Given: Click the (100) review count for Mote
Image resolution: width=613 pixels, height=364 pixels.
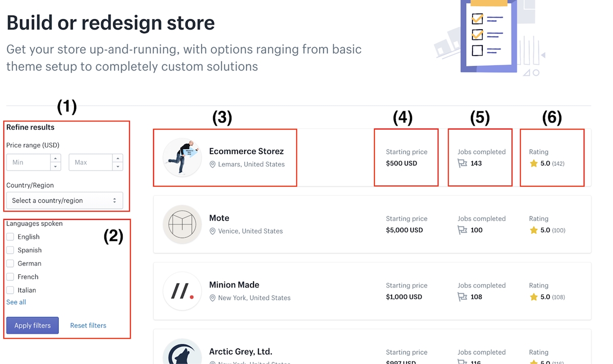Looking at the screenshot, I should tap(558, 231).
